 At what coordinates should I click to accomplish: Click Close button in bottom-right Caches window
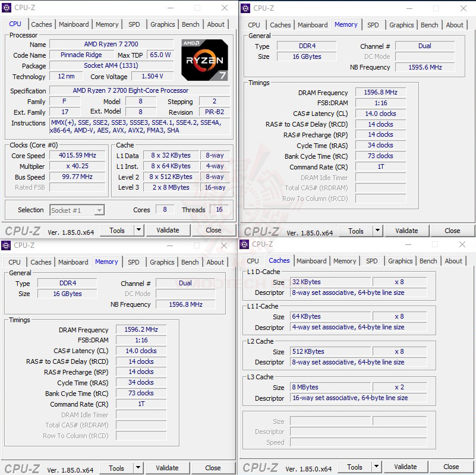pos(452,467)
